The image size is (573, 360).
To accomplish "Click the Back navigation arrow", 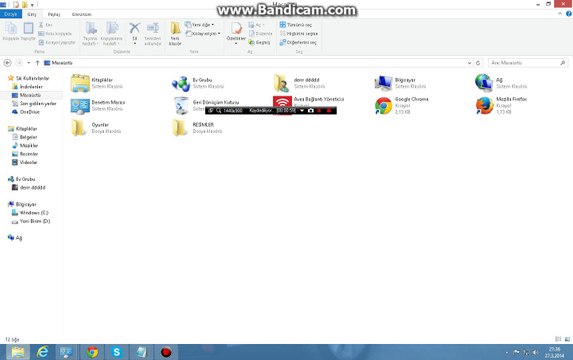I will click(x=7, y=63).
